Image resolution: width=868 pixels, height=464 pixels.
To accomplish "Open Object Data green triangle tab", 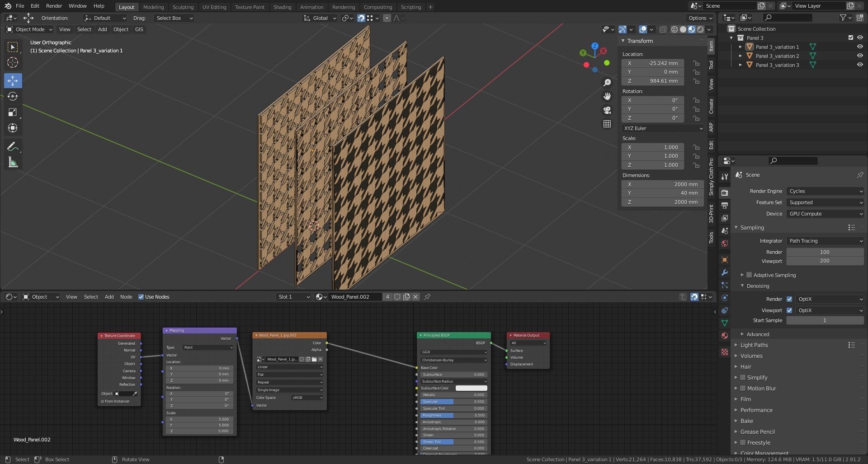I will coord(725,323).
